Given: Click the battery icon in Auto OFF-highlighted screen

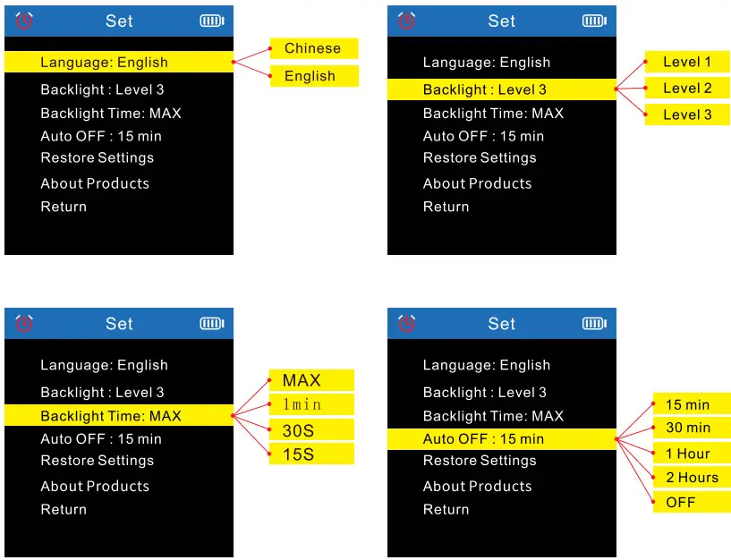Looking at the screenshot, I should pyautogui.click(x=593, y=323).
